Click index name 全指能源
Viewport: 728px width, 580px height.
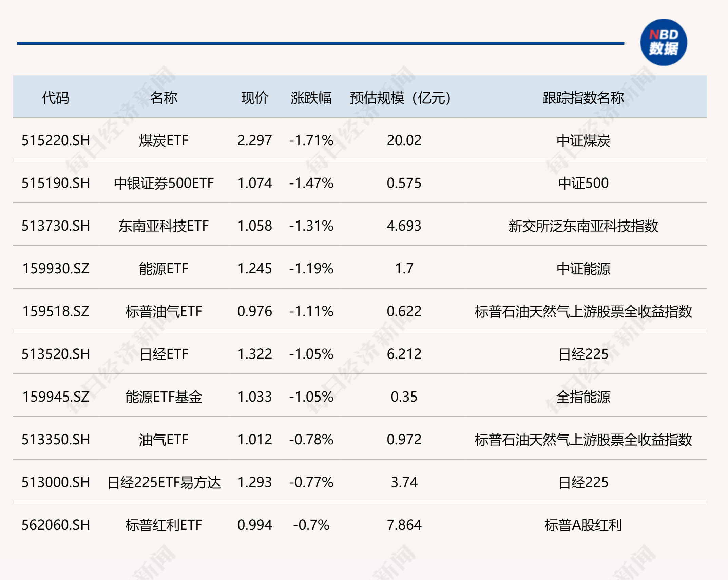click(583, 397)
